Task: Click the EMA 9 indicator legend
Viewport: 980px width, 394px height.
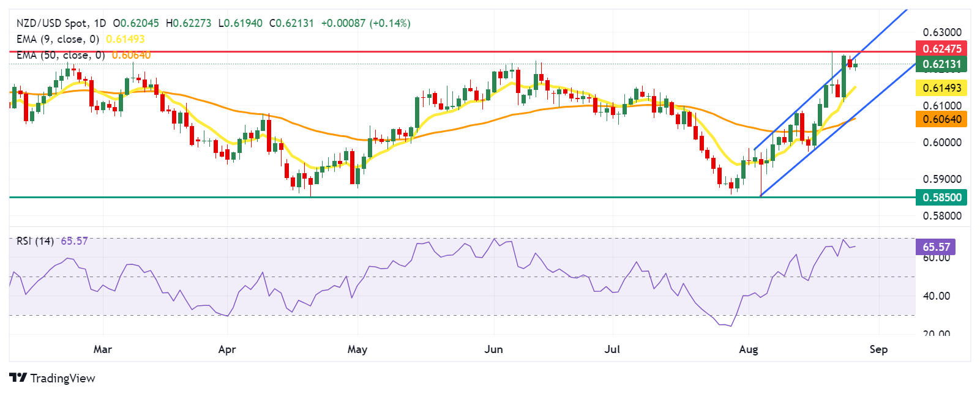Action: (58, 39)
